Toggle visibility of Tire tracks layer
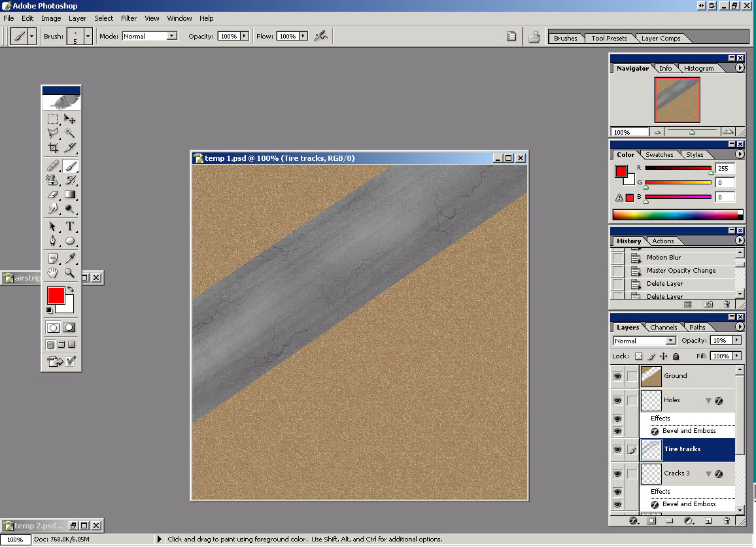This screenshot has width=756, height=548. 617,449
